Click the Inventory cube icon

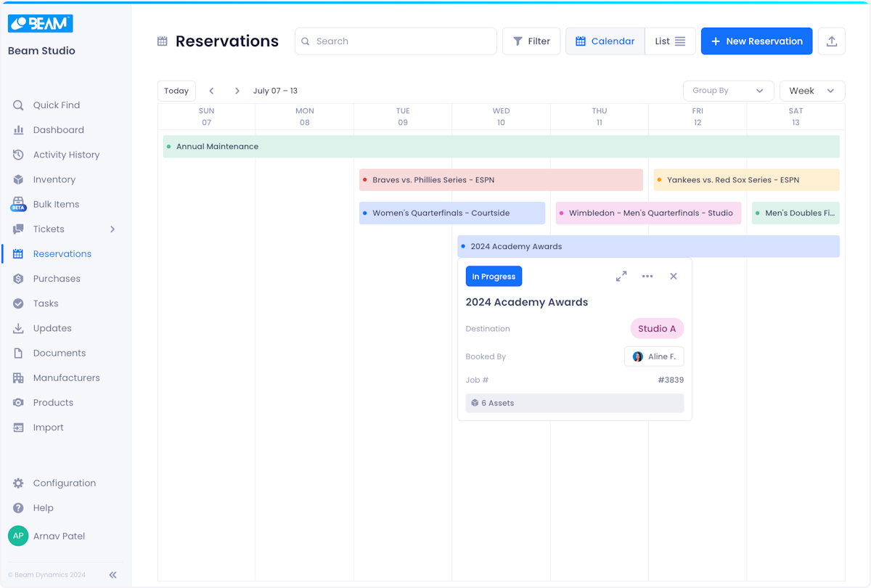18,179
